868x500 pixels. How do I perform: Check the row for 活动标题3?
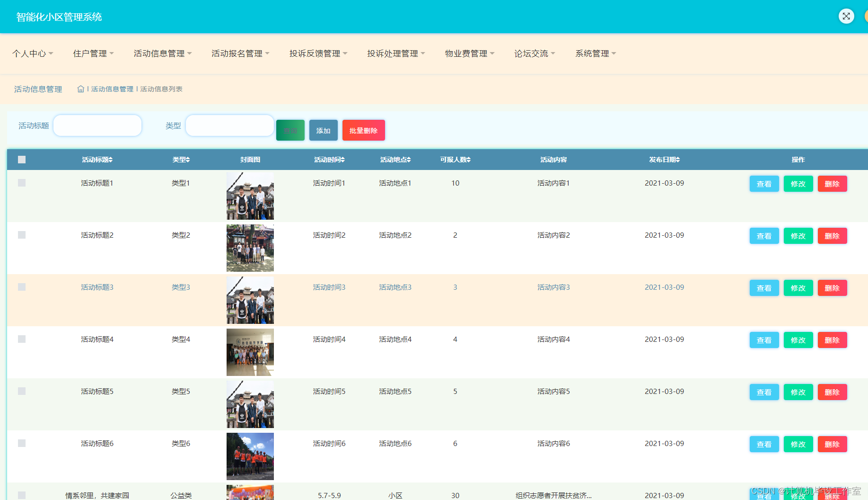point(22,287)
